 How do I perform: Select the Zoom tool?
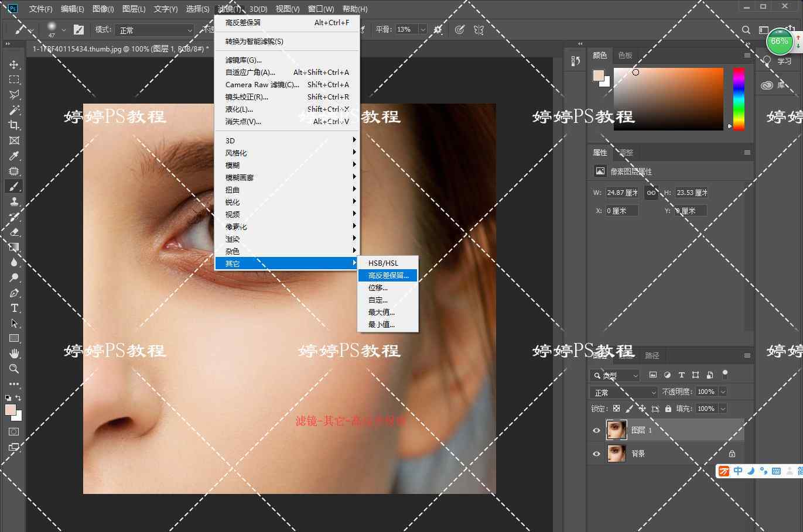(14, 369)
